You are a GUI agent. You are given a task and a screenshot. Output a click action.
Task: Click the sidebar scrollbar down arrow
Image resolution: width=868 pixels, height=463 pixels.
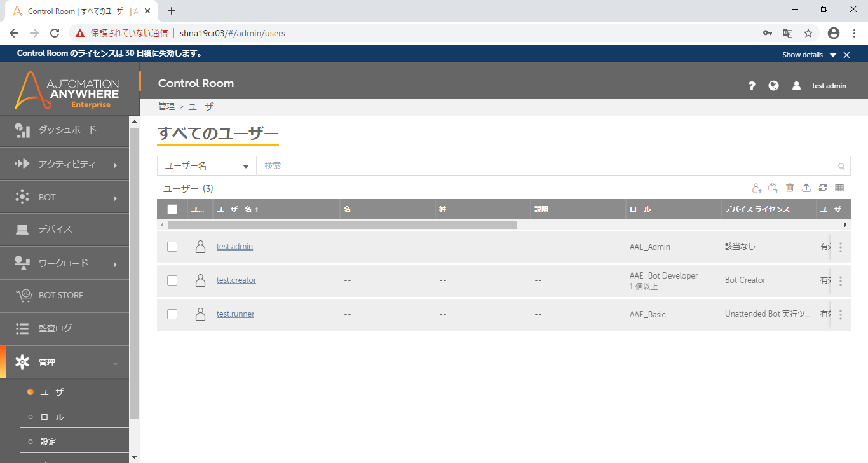pyautogui.click(x=134, y=457)
